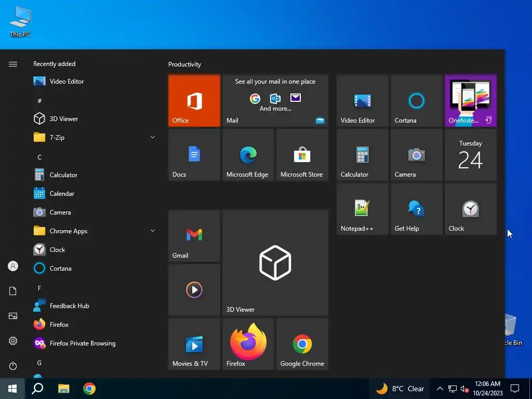Open File Explorer from taskbar
The image size is (532, 399).
[63, 389]
